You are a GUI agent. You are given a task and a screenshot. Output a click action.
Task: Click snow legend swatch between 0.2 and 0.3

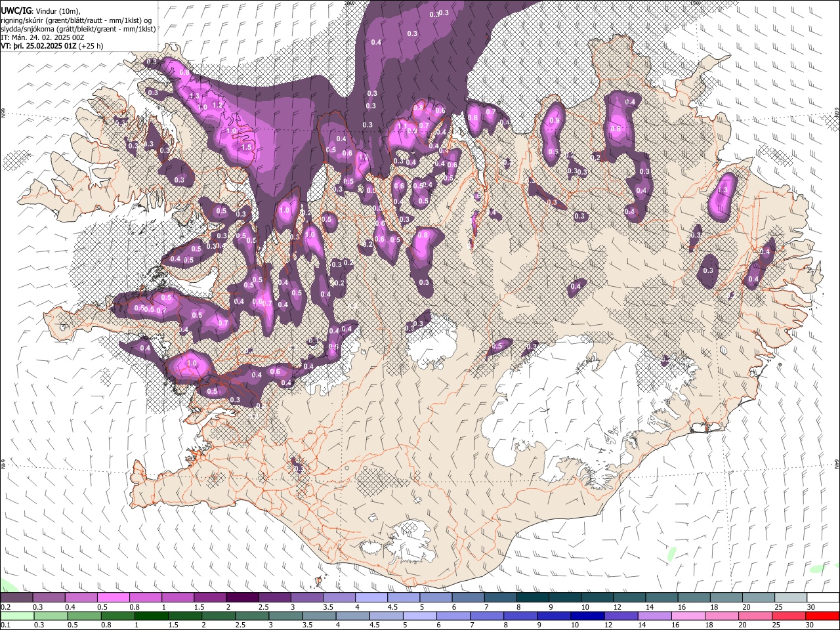(x=17, y=598)
